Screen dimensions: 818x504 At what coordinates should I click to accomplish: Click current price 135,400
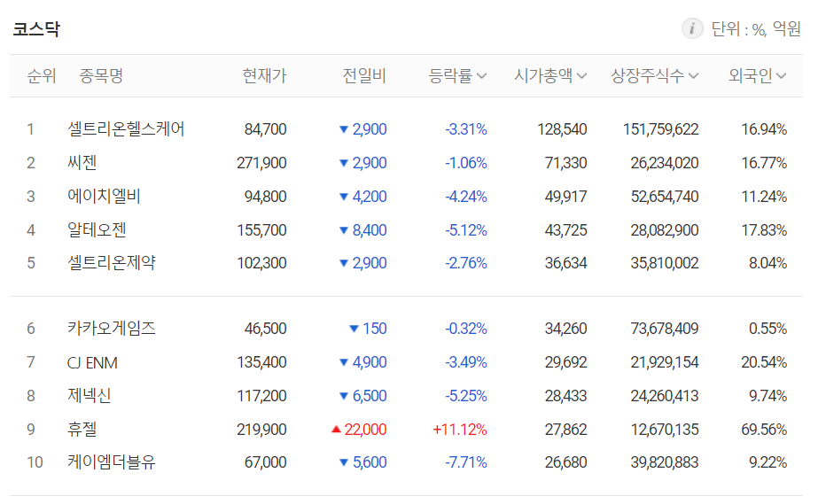pos(262,362)
